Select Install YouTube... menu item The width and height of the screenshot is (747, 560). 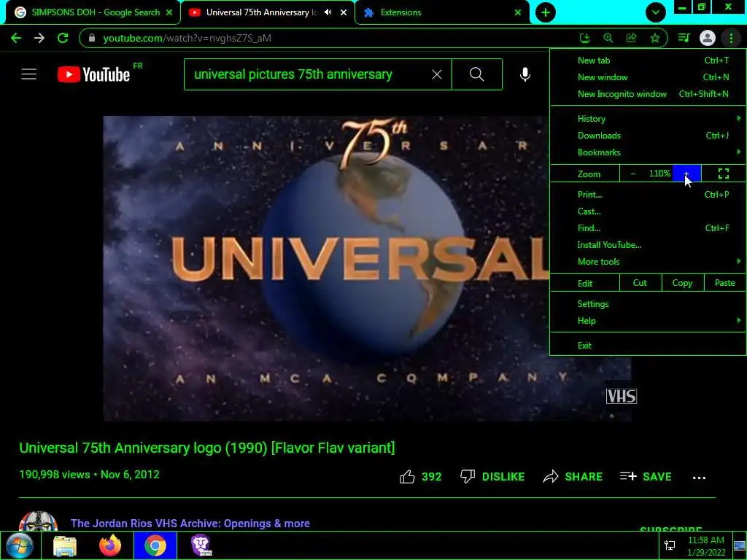coord(648,245)
